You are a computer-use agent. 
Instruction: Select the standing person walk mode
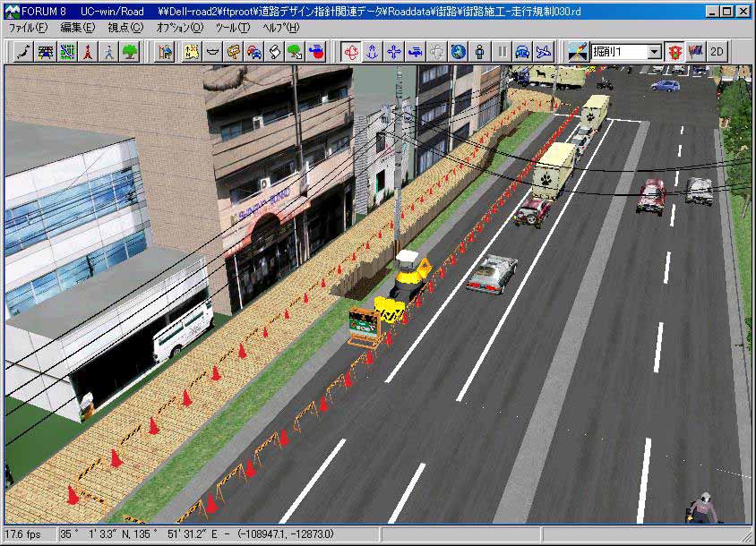tap(480, 52)
